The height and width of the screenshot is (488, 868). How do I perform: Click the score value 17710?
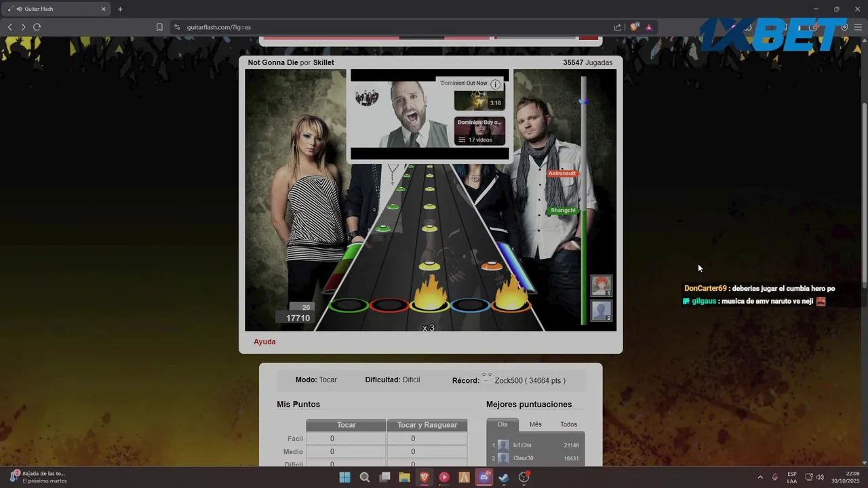pyautogui.click(x=298, y=318)
